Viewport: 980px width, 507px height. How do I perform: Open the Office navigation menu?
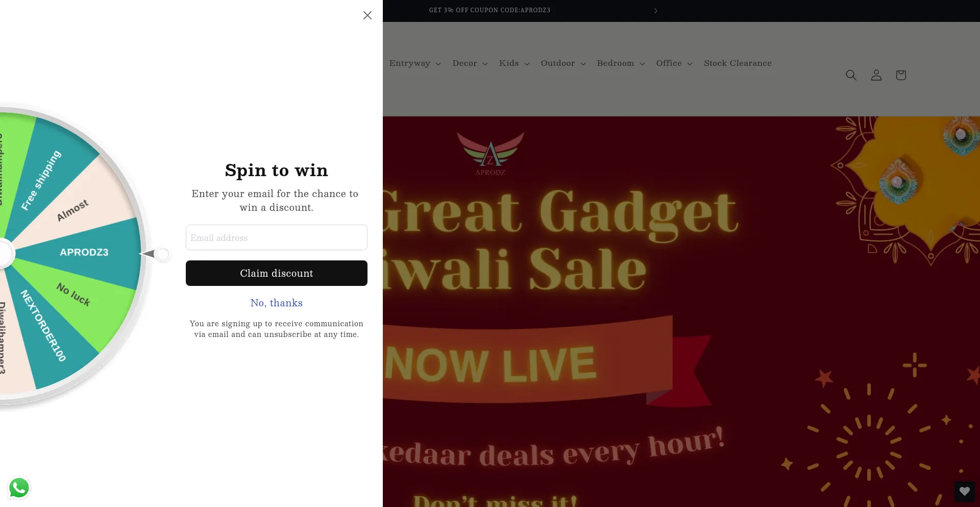pyautogui.click(x=674, y=63)
